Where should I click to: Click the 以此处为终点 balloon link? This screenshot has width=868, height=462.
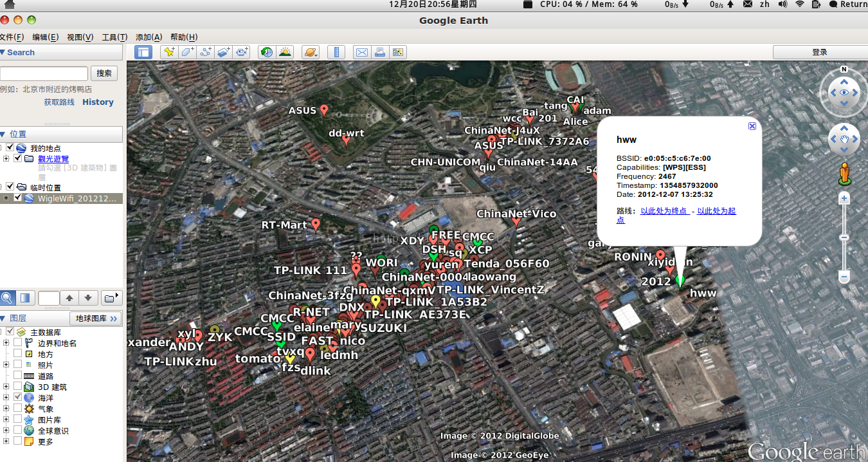tap(664, 211)
